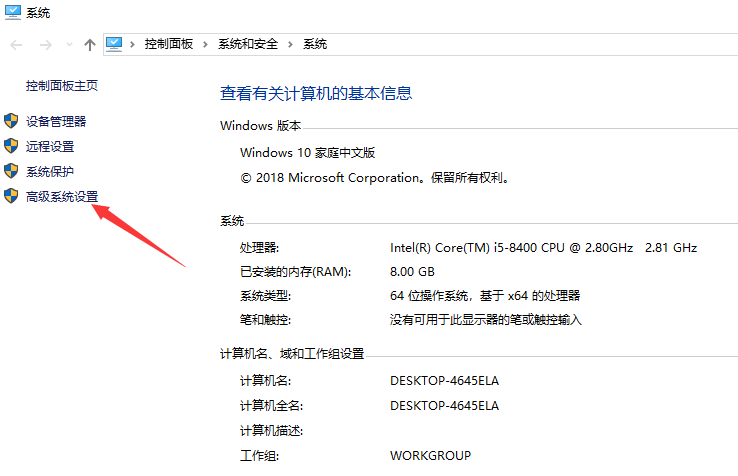Open 设备管理器 link
Image resolution: width=738 pixels, height=476 pixels.
56,121
